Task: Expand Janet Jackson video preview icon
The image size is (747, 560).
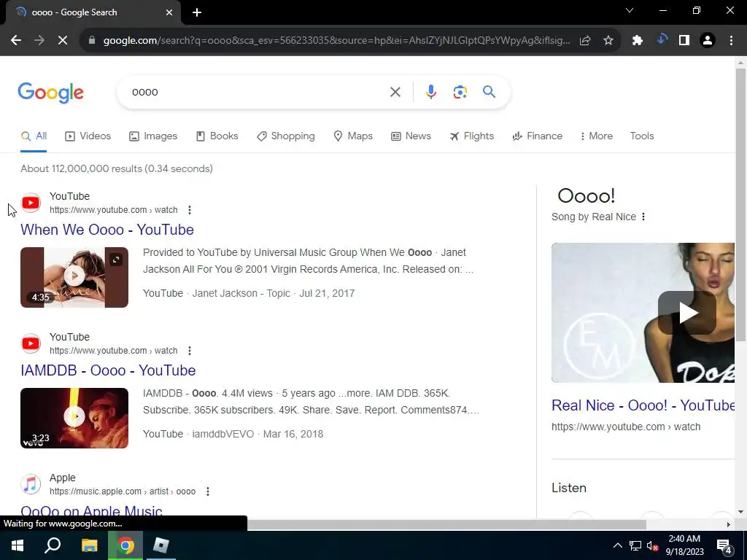Action: tap(116, 260)
